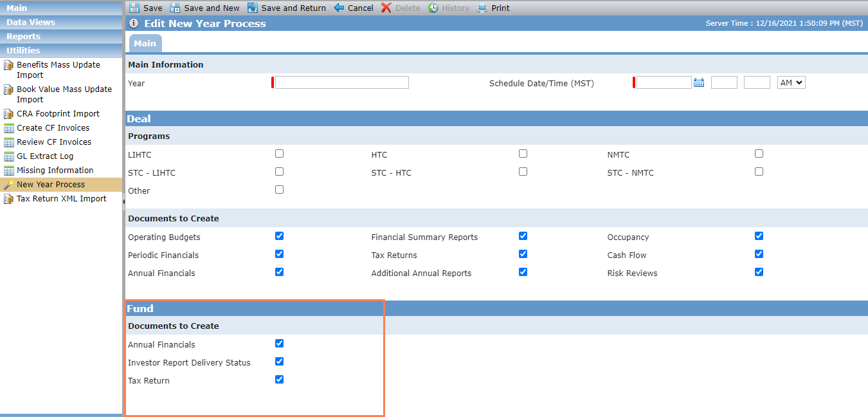868x417 pixels.
Task: Click the Year input field
Action: [342, 82]
